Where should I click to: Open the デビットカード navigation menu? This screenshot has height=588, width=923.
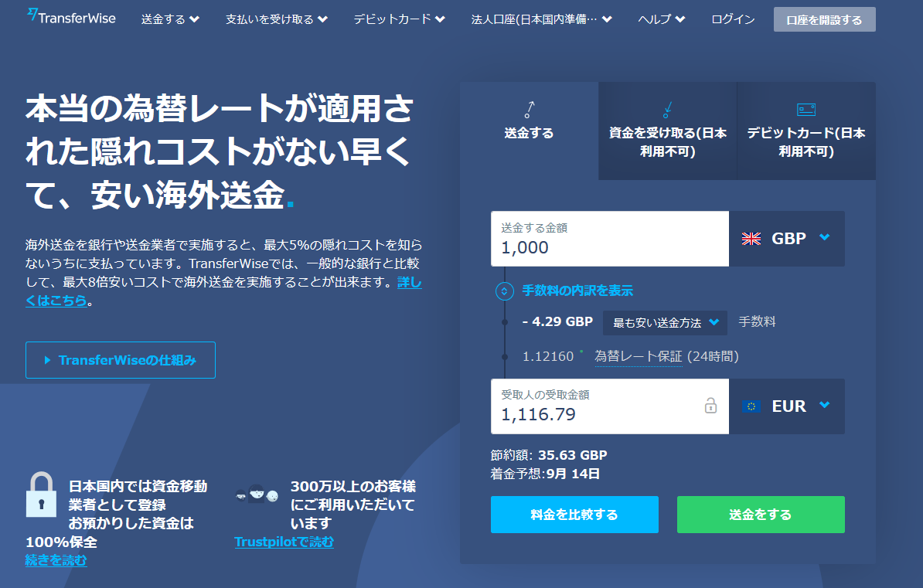coord(399,19)
